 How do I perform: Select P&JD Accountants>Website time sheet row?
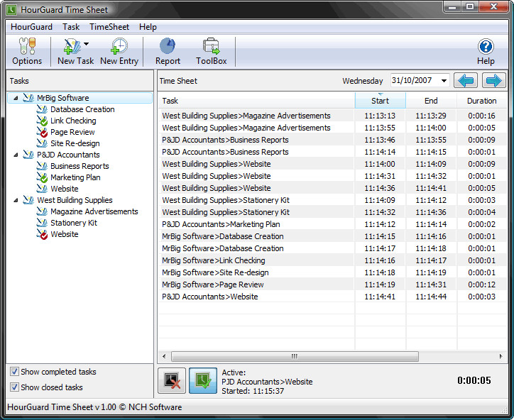(332, 297)
